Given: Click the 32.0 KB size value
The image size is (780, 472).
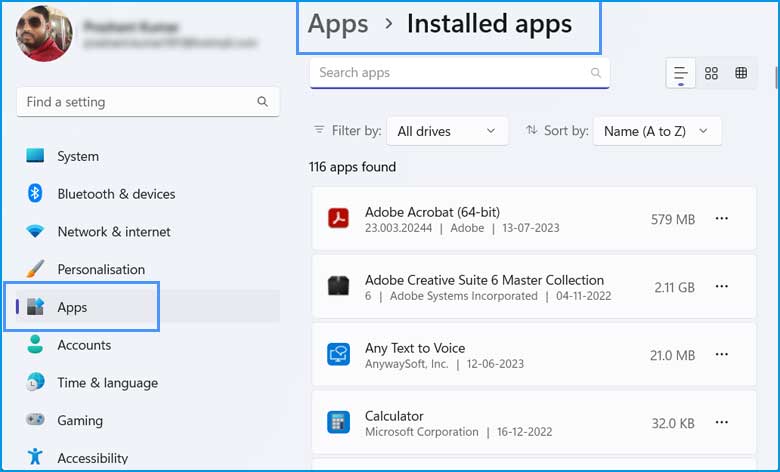Looking at the screenshot, I should click(x=673, y=423).
